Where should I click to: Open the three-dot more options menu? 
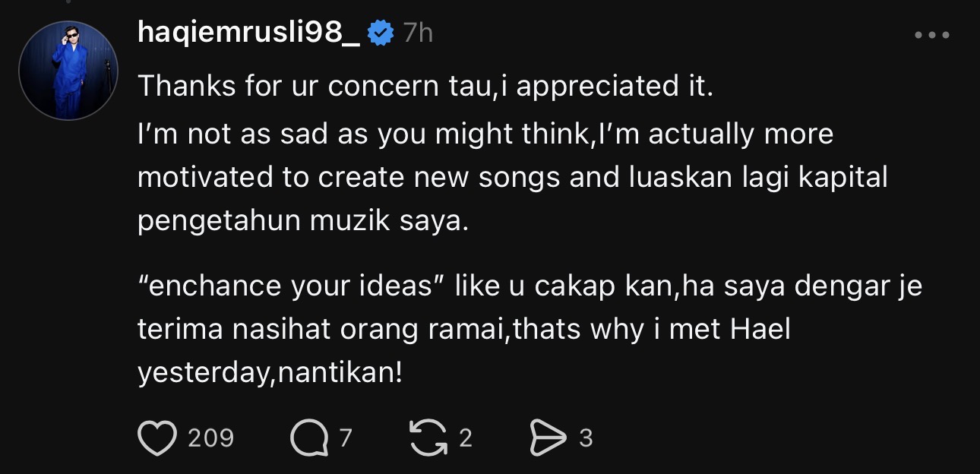tap(932, 35)
